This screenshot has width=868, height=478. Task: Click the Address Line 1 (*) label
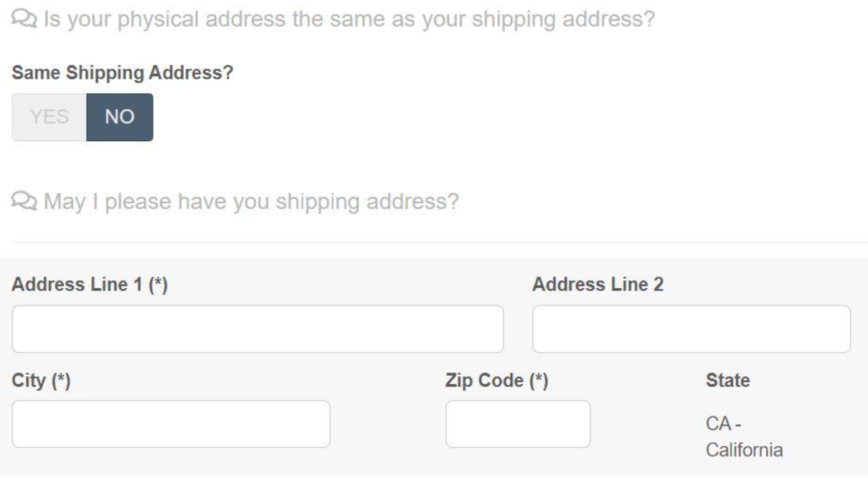tap(90, 285)
